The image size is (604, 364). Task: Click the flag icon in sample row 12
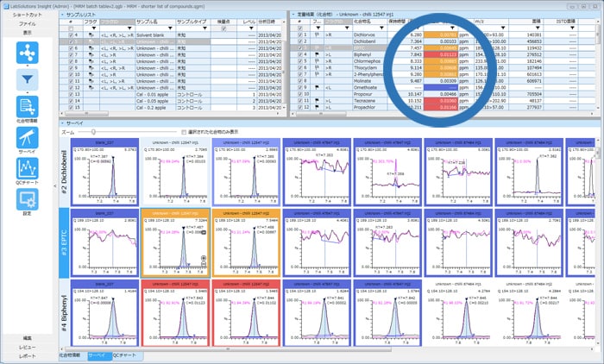91,87
